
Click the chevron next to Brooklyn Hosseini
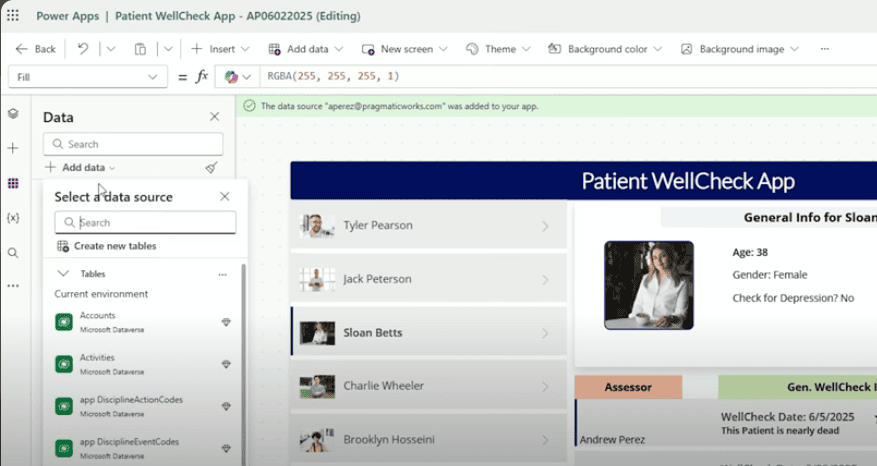coord(545,440)
